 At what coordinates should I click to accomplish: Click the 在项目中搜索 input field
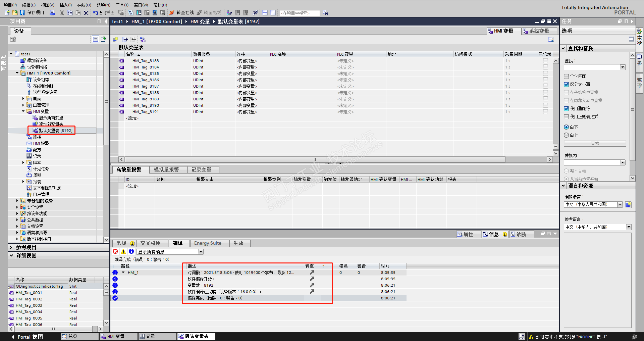click(x=300, y=13)
